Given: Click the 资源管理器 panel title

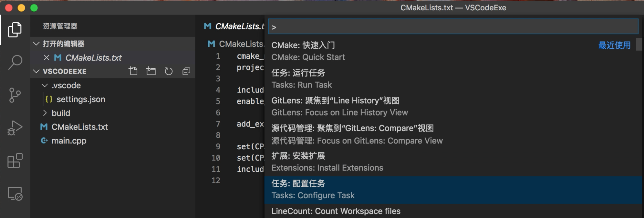Looking at the screenshot, I should pyautogui.click(x=60, y=26).
